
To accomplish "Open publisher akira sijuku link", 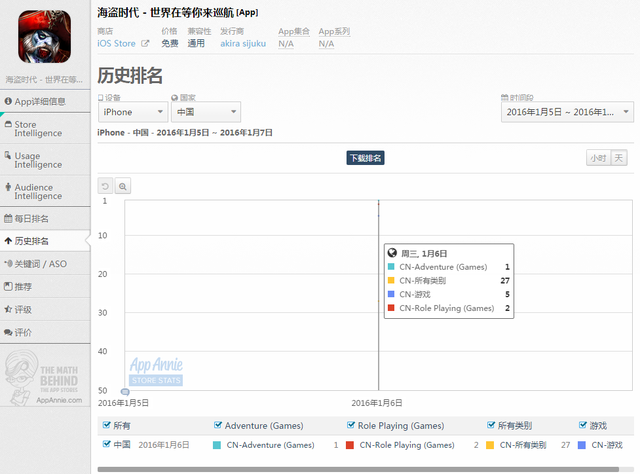I will (243, 43).
